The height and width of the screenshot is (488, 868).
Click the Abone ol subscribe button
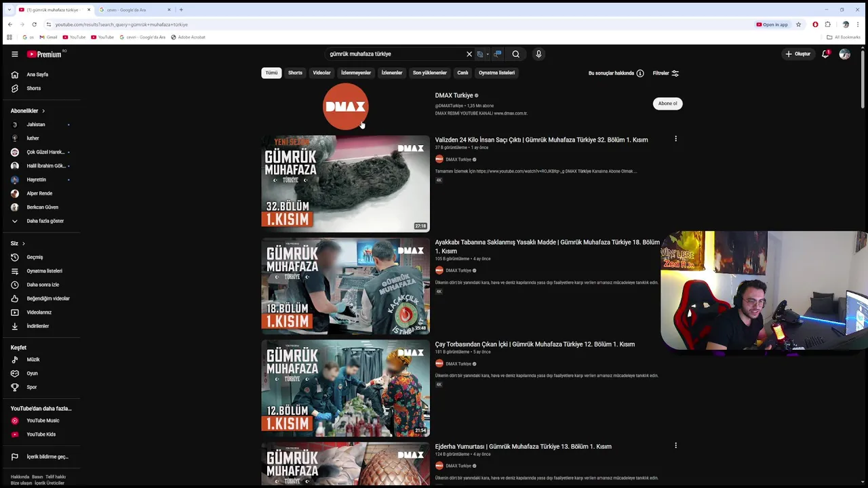tap(667, 104)
